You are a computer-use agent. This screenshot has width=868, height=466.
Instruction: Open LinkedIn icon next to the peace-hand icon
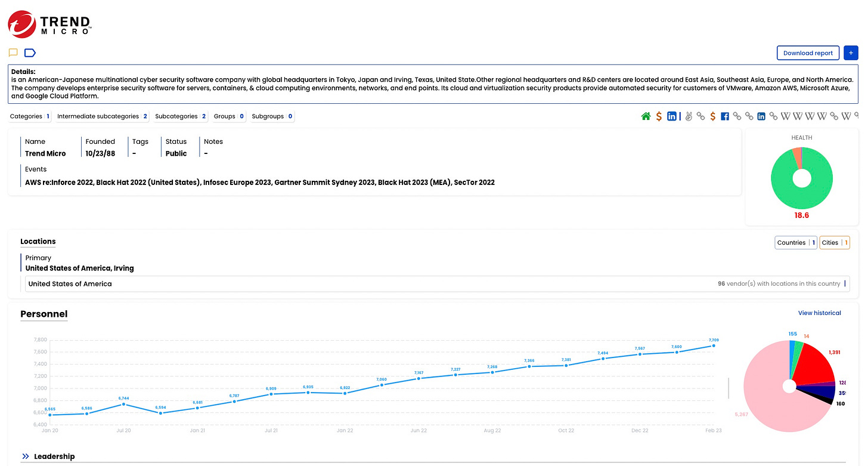point(672,116)
